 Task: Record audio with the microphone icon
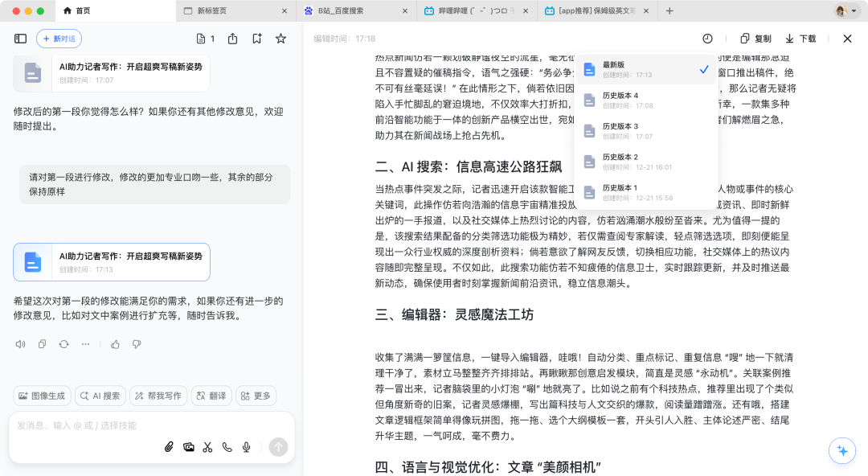[246, 447]
